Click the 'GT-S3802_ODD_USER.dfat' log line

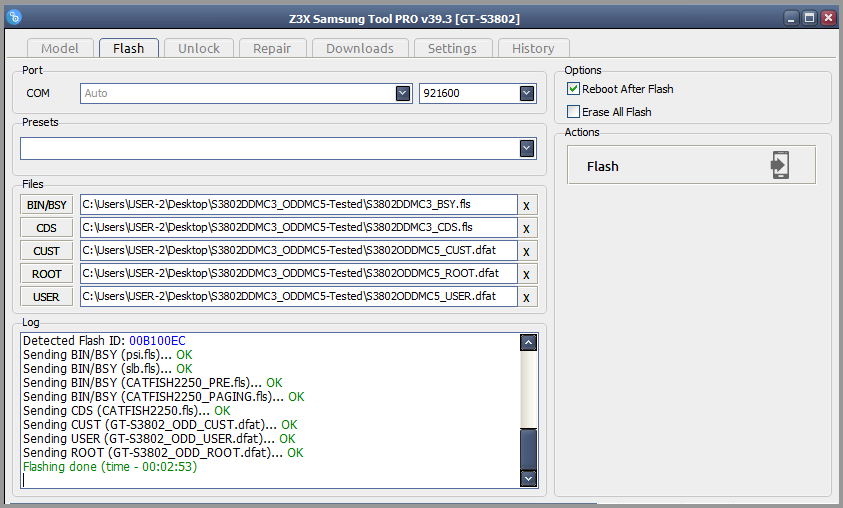pos(159,439)
